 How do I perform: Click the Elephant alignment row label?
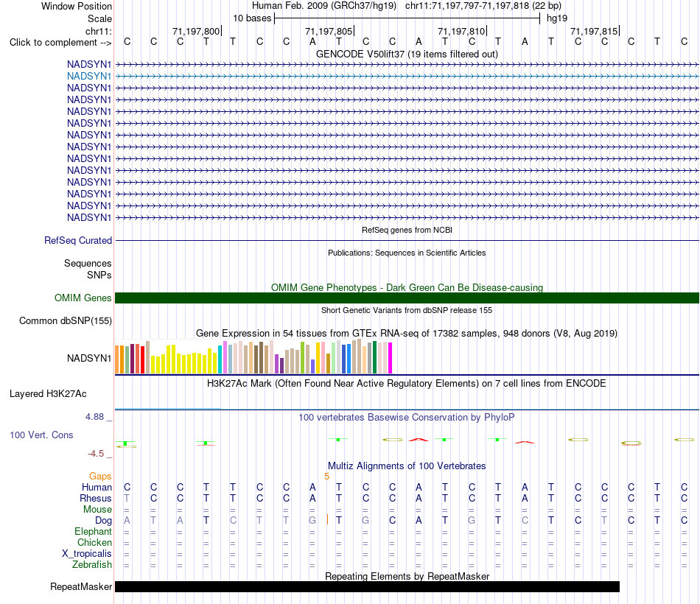[x=93, y=531]
